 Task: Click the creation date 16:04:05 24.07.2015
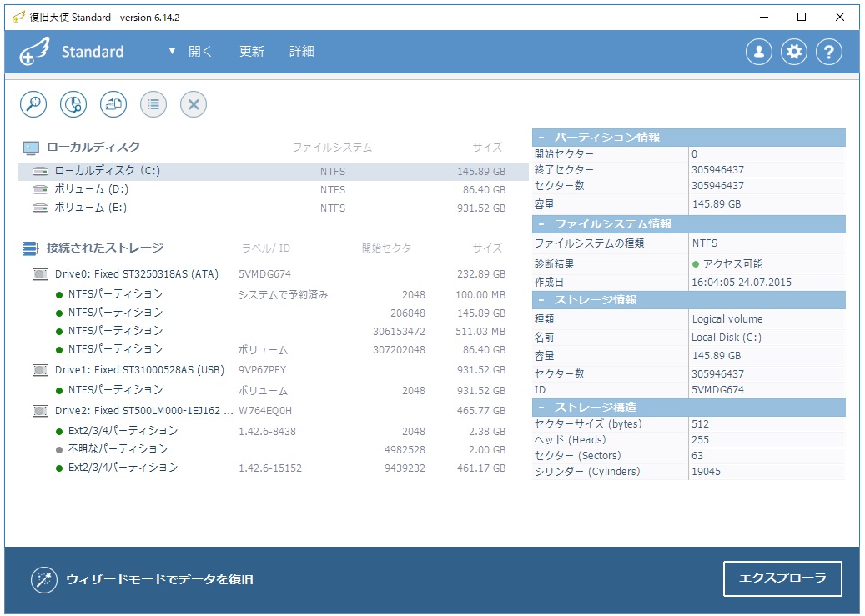coord(742,283)
